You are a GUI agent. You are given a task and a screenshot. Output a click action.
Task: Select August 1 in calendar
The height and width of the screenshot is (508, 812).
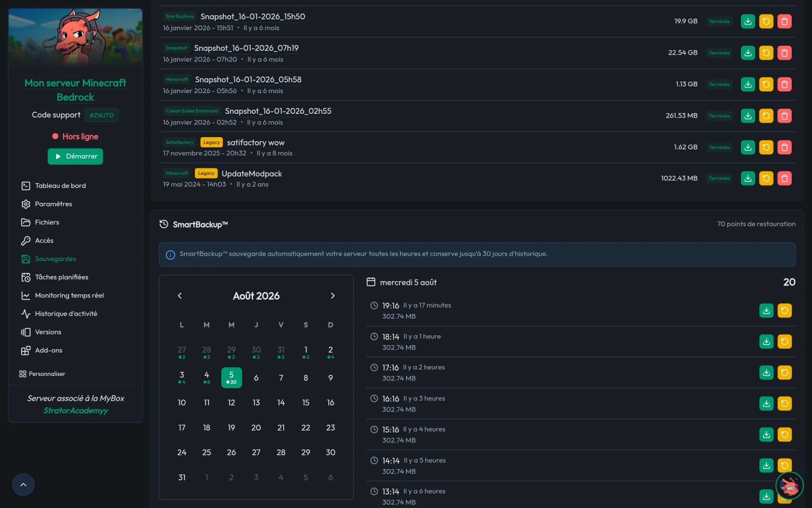point(306,352)
